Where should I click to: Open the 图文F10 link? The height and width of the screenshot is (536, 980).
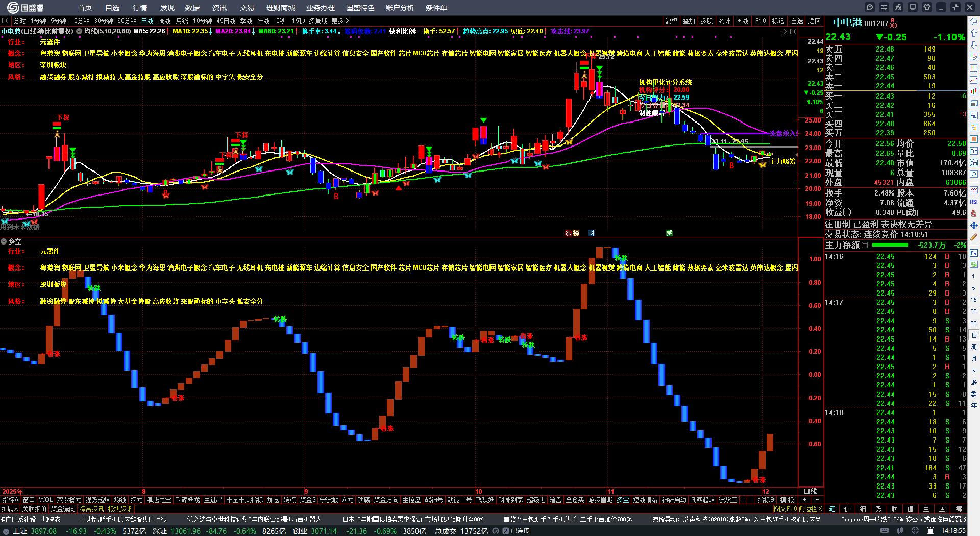(786, 509)
